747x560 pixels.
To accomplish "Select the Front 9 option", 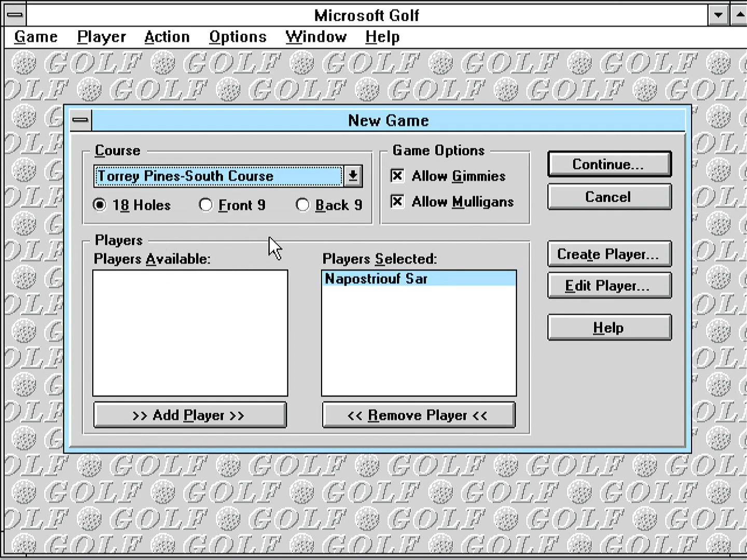I will [x=206, y=205].
